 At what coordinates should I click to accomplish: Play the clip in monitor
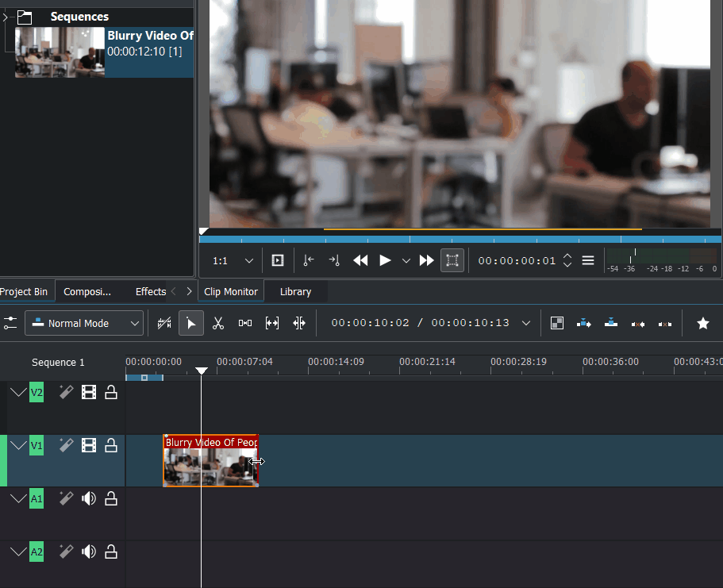pos(385,260)
